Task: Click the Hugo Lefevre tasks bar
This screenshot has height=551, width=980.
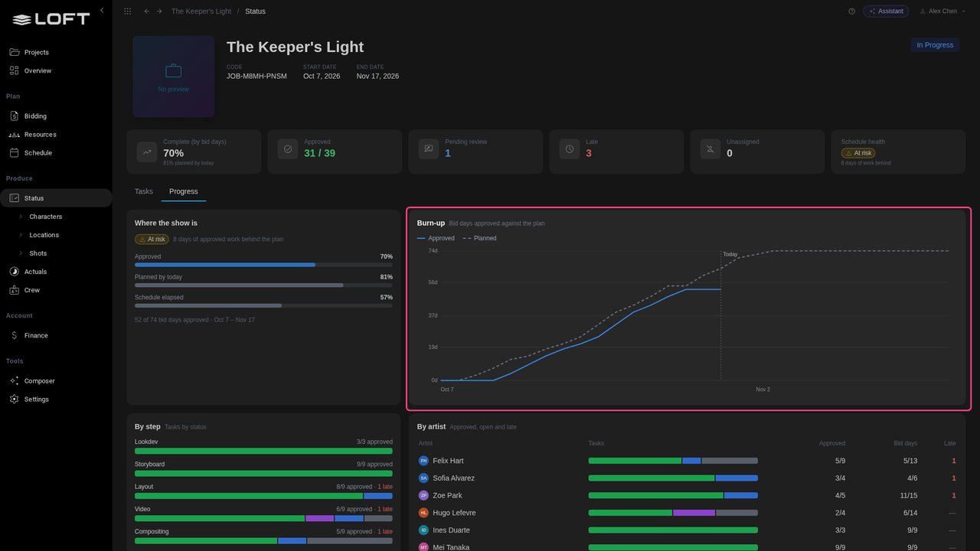Action: 673,513
